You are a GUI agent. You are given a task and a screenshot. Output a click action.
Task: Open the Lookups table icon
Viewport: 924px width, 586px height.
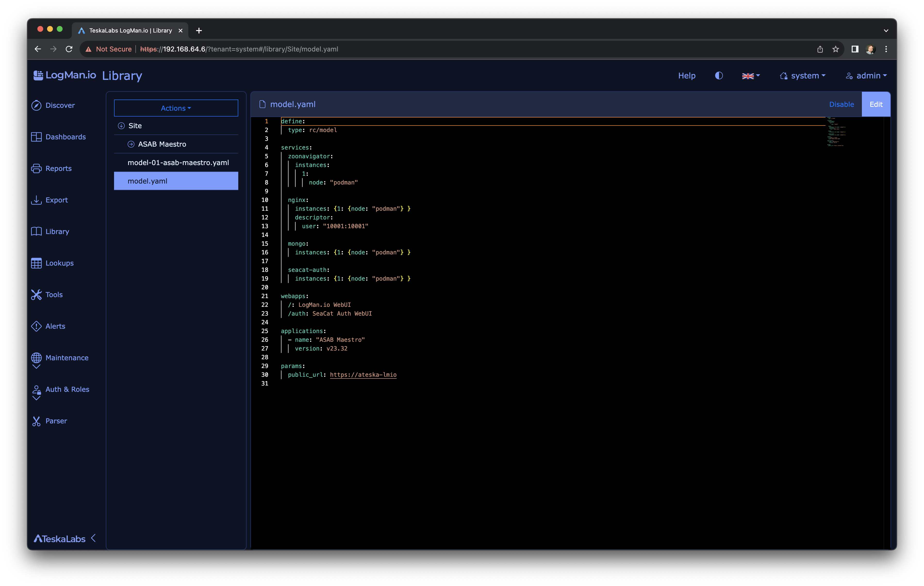[36, 263]
